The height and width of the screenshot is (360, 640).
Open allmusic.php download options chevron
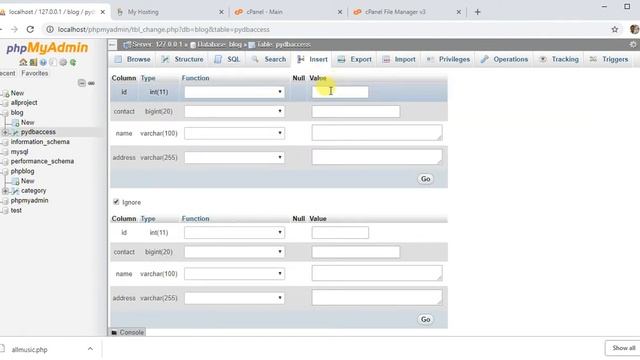[x=90, y=349]
